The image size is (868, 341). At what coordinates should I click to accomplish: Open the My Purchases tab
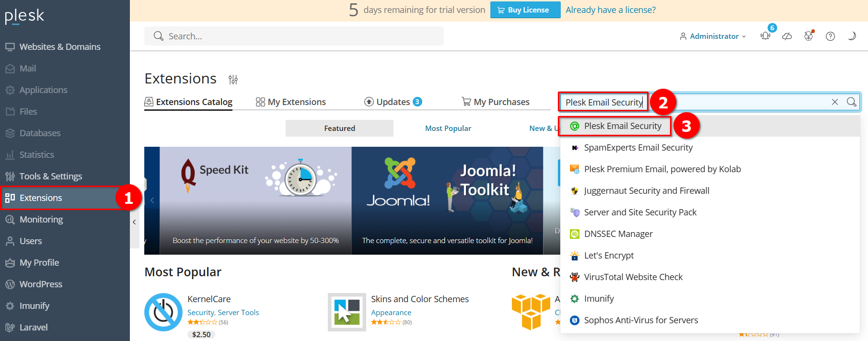click(x=496, y=102)
